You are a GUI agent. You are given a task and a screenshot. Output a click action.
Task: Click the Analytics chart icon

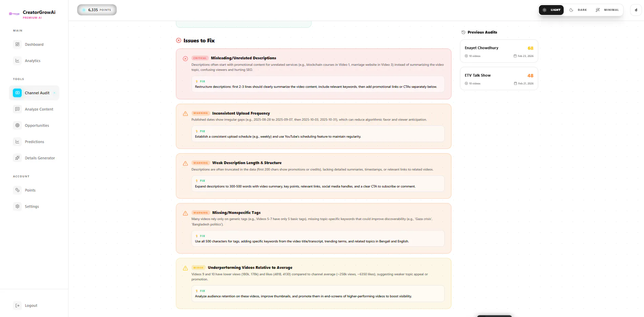17,61
